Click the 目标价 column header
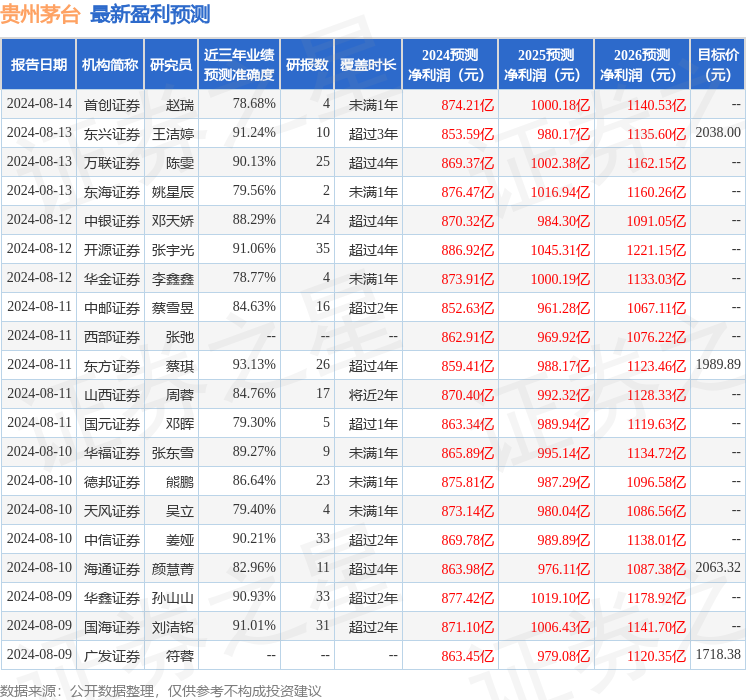The image size is (746, 700). click(x=717, y=64)
